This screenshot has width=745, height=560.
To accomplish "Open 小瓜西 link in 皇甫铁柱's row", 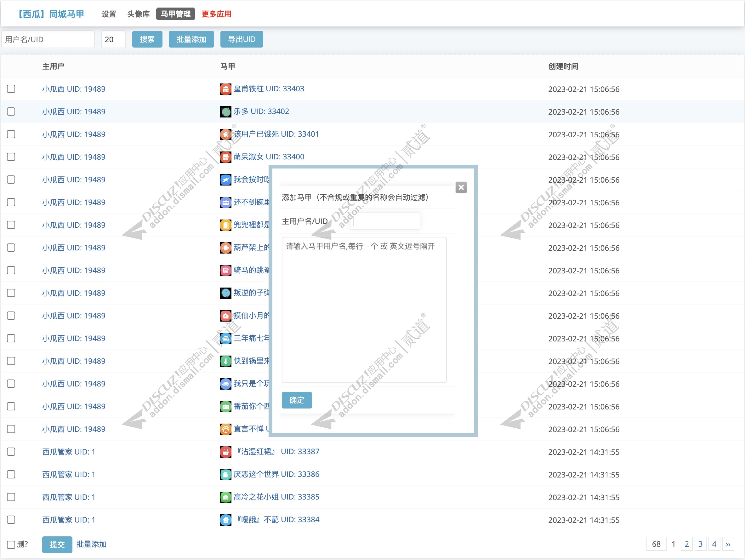I will [74, 89].
